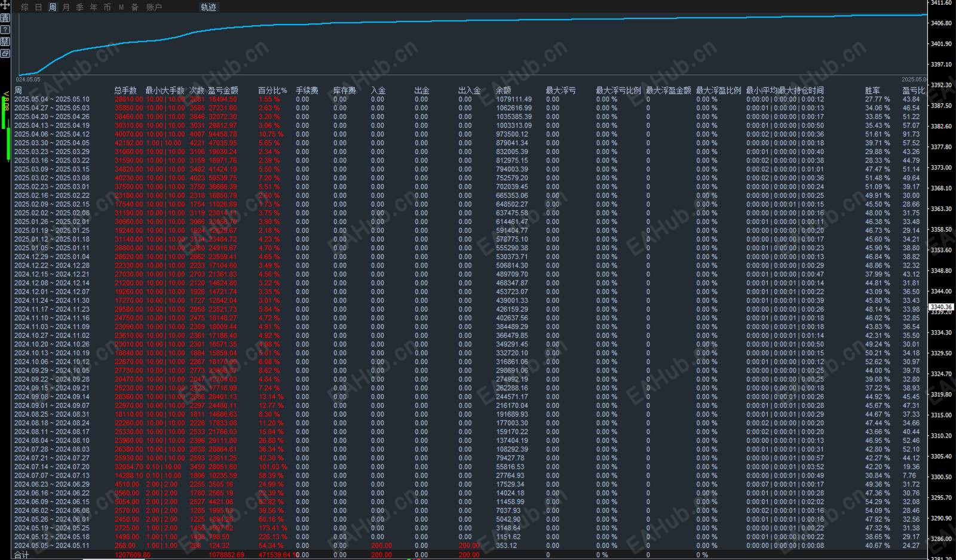
Task: Click total profit sum 1078882.69
Action: (x=226, y=555)
